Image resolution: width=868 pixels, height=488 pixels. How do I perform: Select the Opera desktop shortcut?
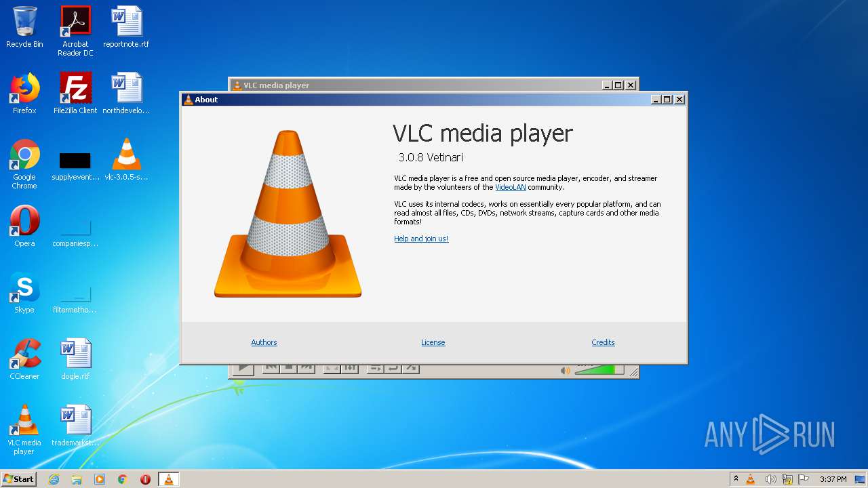point(24,226)
